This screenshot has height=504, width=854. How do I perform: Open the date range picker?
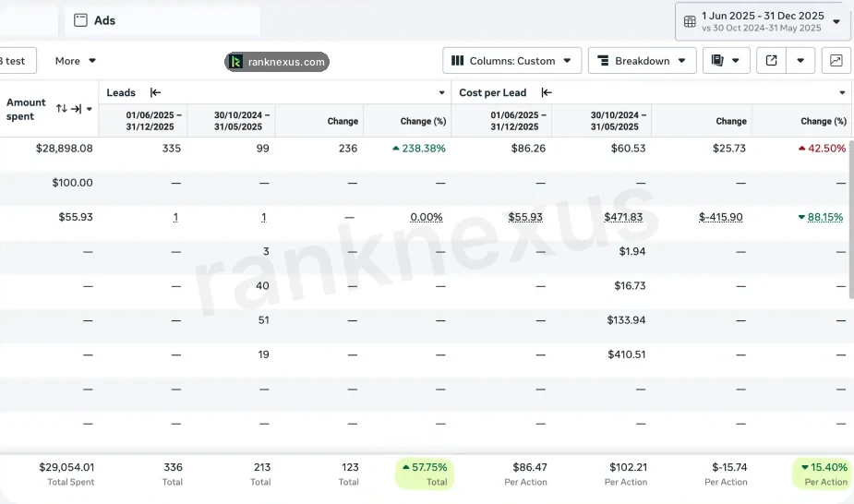point(763,21)
